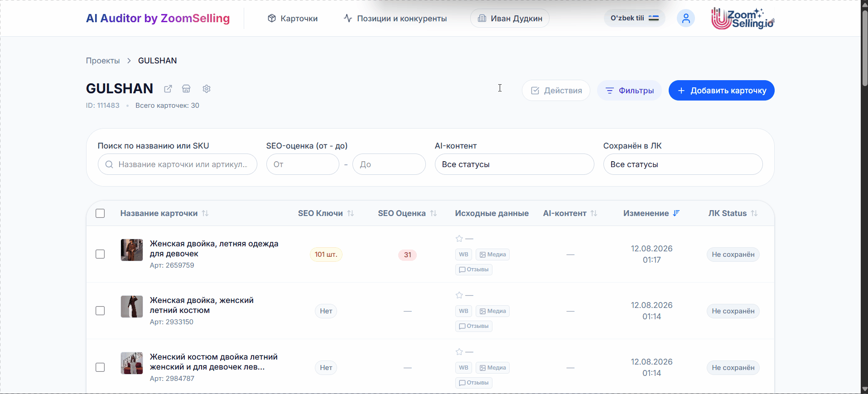Viewport: 868px width, 394px height.
Task: Open the Карточки menu item
Action: point(293,19)
